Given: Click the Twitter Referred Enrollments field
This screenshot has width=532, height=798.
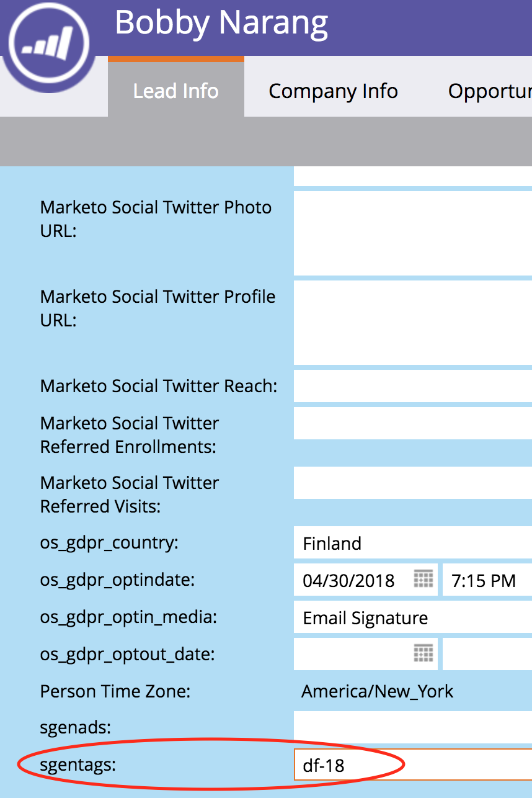Looking at the screenshot, I should point(413,423).
